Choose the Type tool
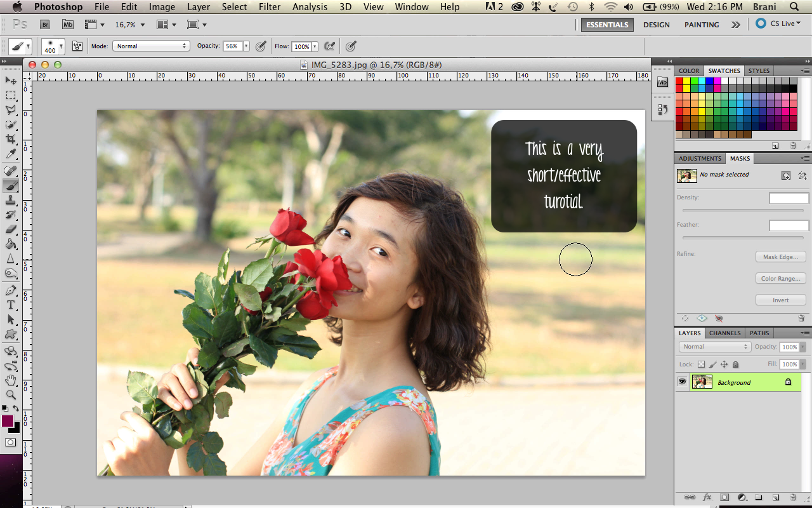The width and height of the screenshot is (812, 508). pos(11,305)
